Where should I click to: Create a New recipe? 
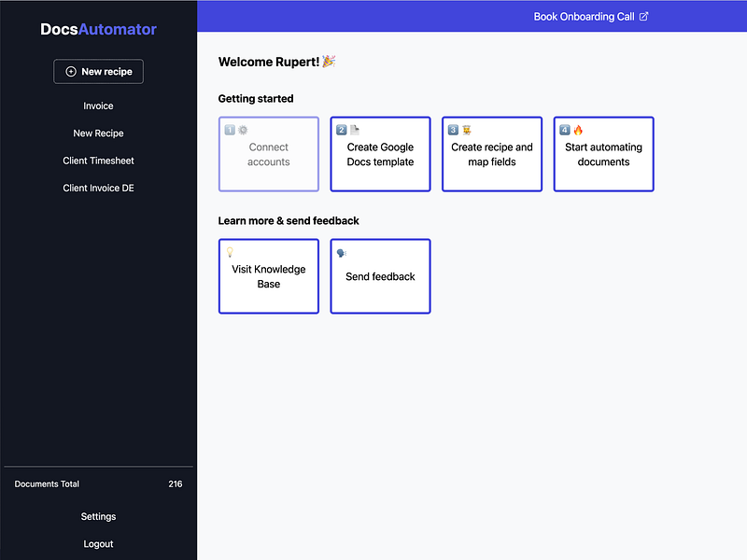(99, 72)
